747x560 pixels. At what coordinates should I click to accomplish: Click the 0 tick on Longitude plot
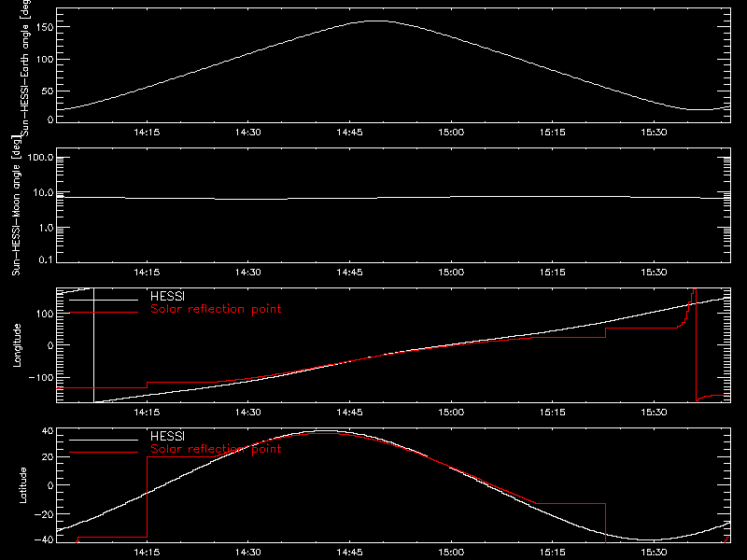(50, 345)
